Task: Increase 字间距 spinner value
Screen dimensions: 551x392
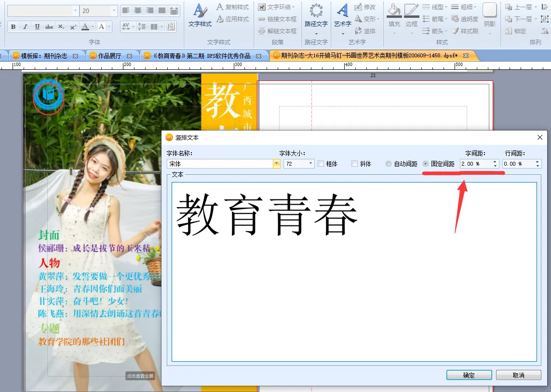Action: coord(495,161)
